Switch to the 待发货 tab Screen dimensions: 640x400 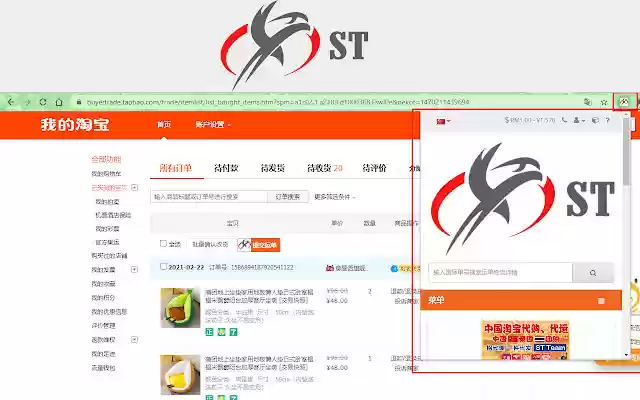click(x=273, y=168)
